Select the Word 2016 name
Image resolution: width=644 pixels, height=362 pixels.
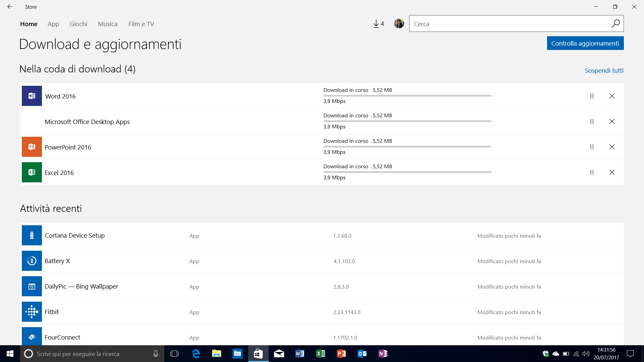point(60,96)
